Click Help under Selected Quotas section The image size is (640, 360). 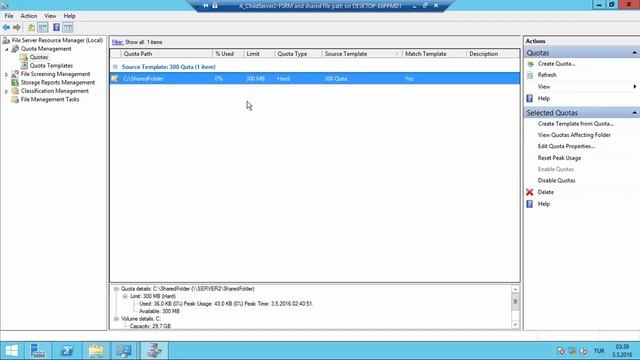click(544, 204)
